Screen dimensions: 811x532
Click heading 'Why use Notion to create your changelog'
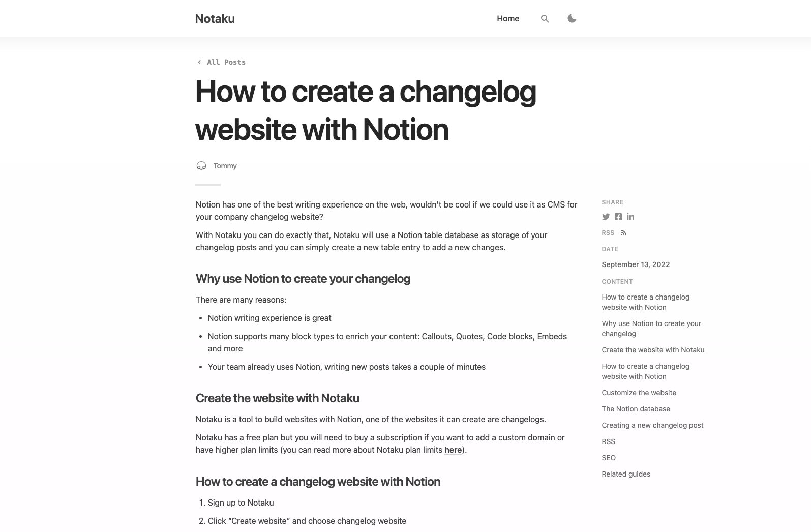(303, 279)
